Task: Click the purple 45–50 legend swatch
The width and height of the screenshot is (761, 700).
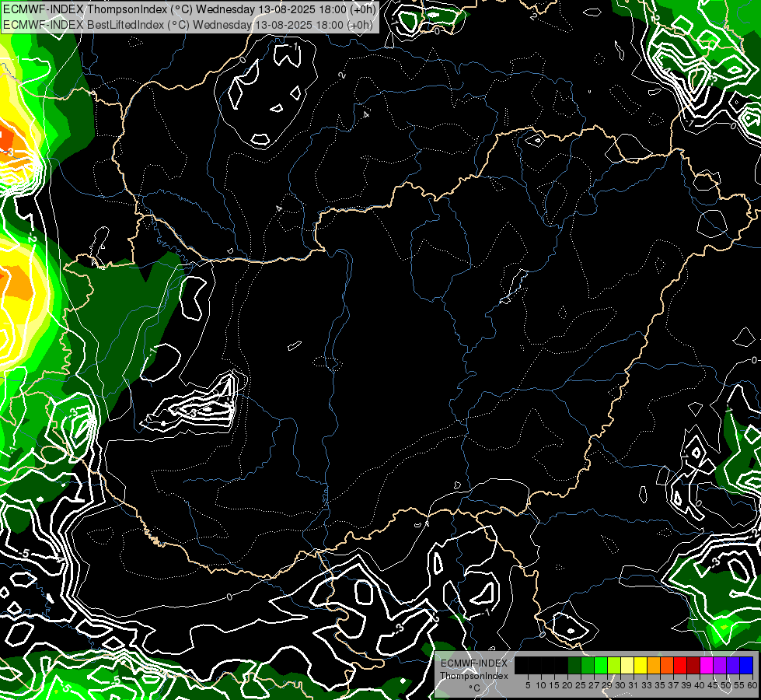Action: [720, 665]
